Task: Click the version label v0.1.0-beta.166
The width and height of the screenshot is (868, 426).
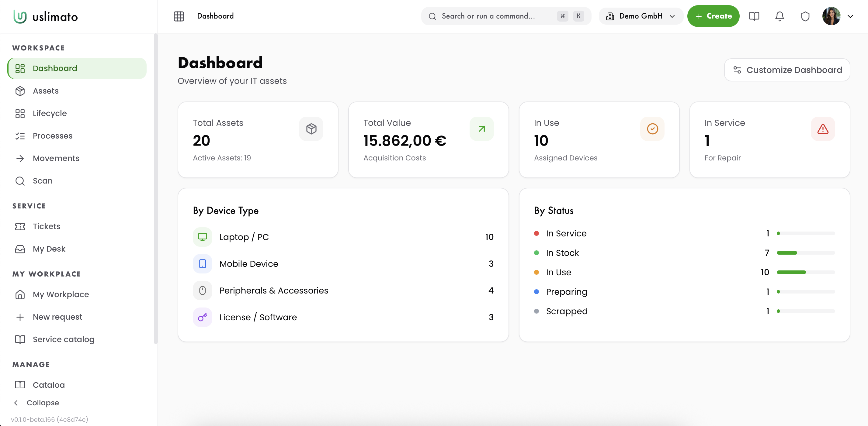Action: pyautogui.click(x=50, y=420)
